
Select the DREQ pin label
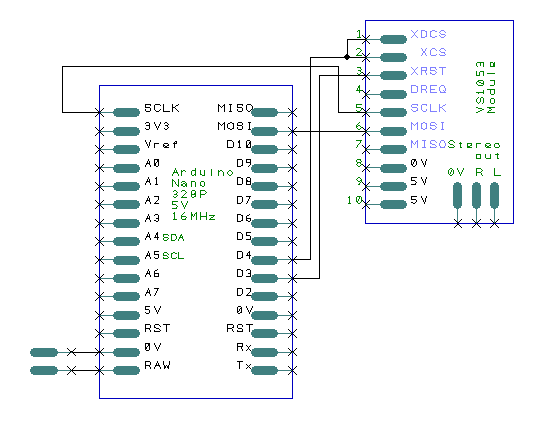428,89
